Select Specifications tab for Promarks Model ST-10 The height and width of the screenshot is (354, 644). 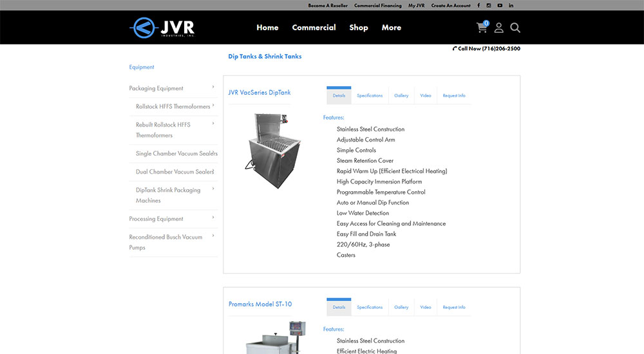click(x=370, y=307)
